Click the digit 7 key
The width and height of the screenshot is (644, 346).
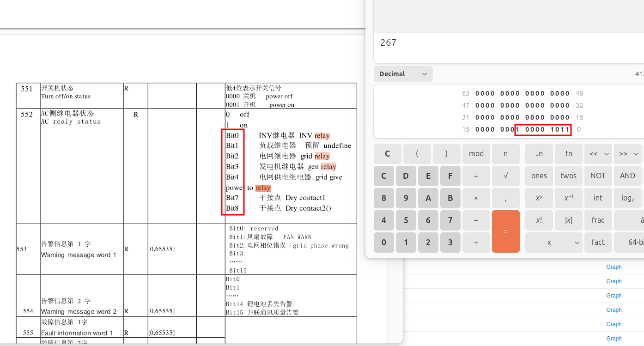(x=450, y=220)
